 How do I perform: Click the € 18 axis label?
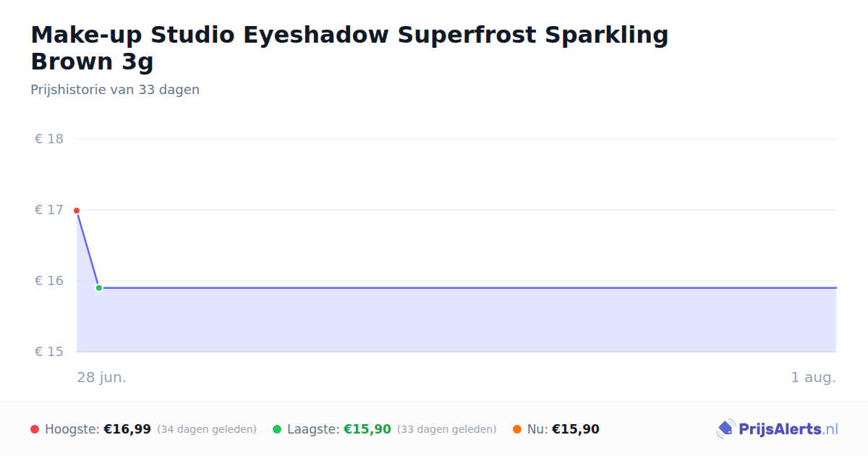[x=49, y=139]
